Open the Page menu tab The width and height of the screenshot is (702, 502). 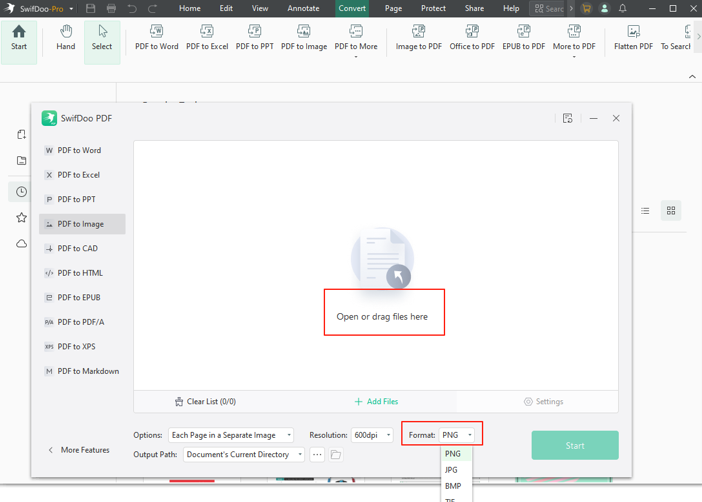(x=394, y=8)
